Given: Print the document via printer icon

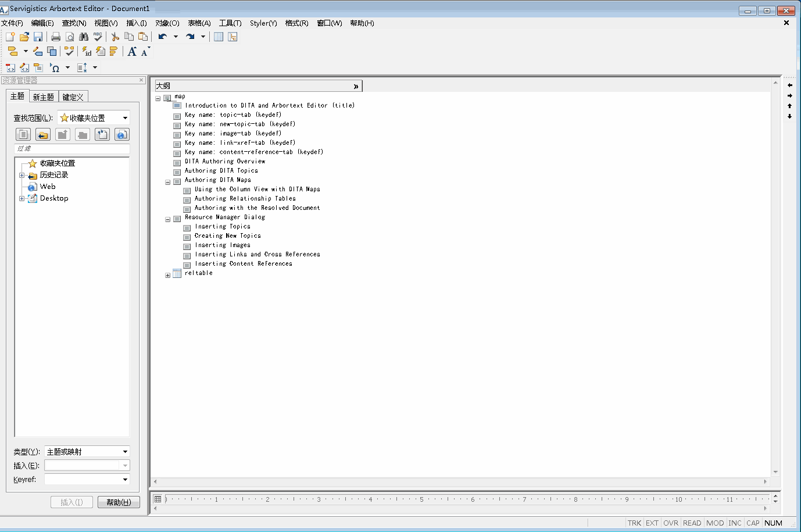Looking at the screenshot, I should coord(56,37).
